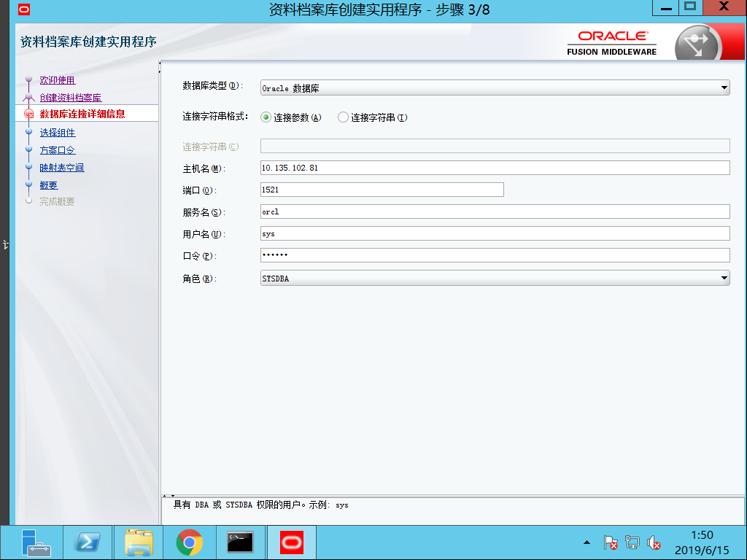
Task: Open Windows PowerShell from the taskbar
Action: 87,542
